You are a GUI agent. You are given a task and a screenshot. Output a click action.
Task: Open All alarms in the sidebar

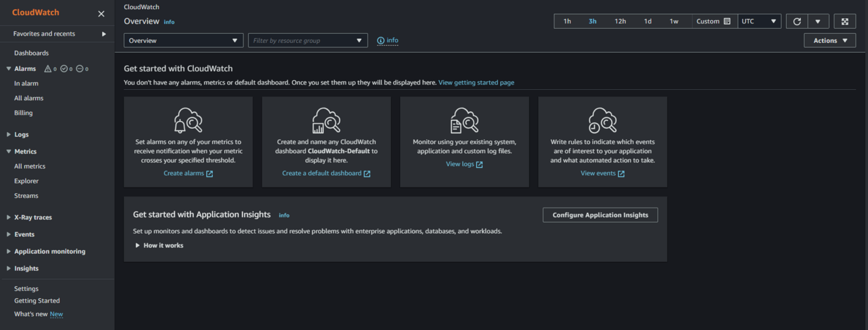(x=29, y=98)
